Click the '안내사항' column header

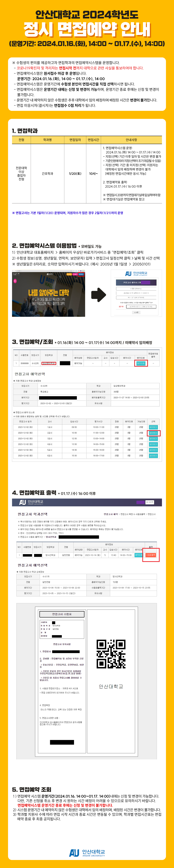click(x=131, y=140)
